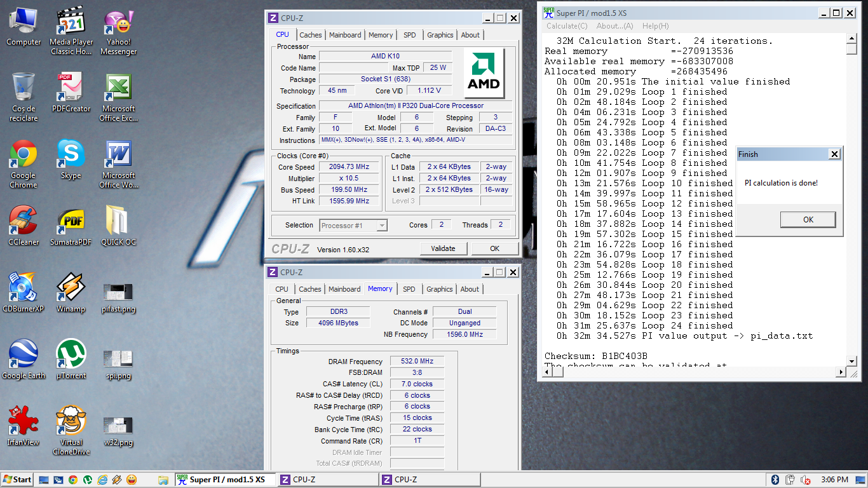
Task: Open µTorrent desktop shortcut
Action: [71, 360]
